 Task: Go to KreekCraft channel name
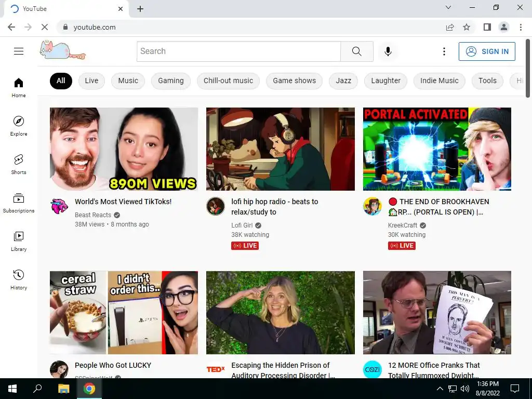[403, 225]
